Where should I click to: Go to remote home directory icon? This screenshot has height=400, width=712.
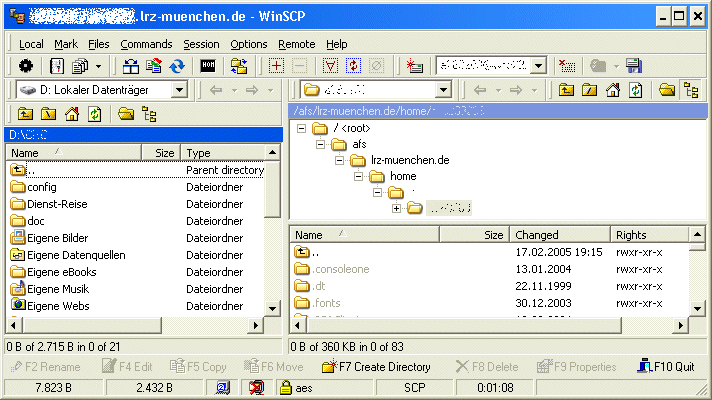coord(613,90)
